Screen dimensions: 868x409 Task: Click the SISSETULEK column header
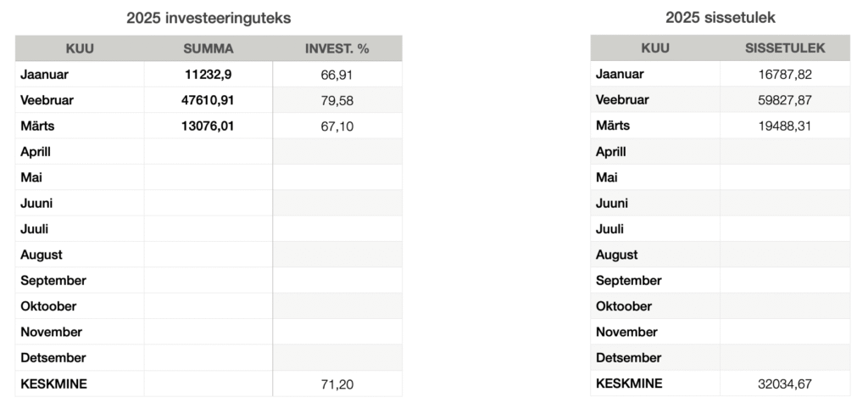(785, 48)
